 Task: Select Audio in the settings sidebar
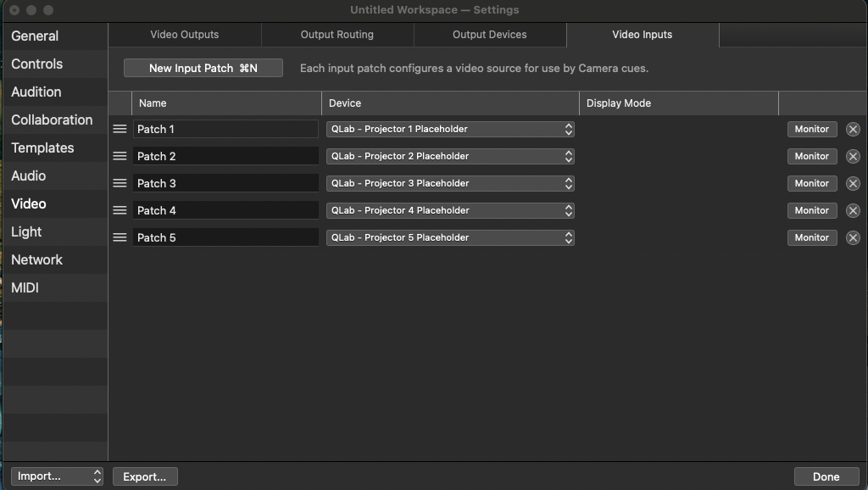tap(28, 175)
